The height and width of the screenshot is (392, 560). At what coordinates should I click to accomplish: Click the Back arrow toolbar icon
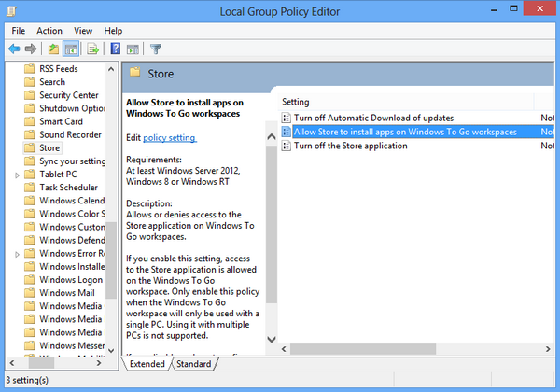[14, 49]
